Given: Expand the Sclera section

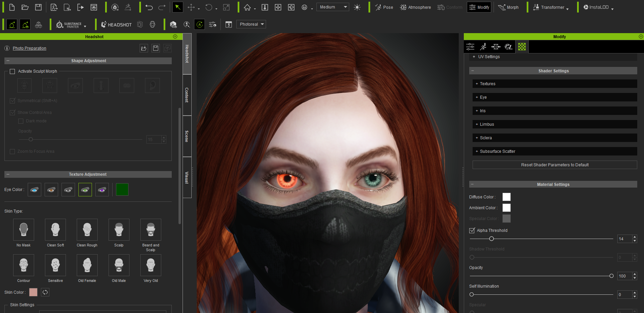Looking at the screenshot, I should (x=555, y=138).
